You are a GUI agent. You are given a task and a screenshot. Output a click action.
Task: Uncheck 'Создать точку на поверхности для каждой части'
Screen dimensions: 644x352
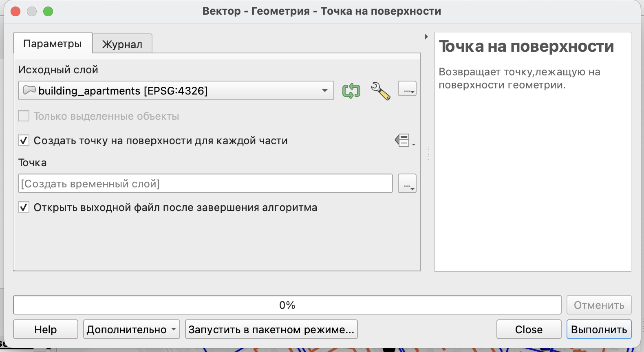(x=24, y=141)
